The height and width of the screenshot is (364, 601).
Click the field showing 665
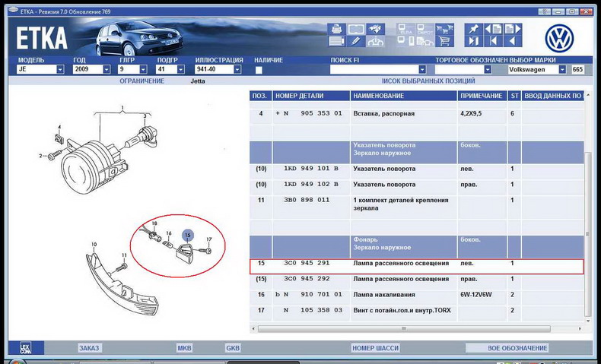pyautogui.click(x=577, y=69)
